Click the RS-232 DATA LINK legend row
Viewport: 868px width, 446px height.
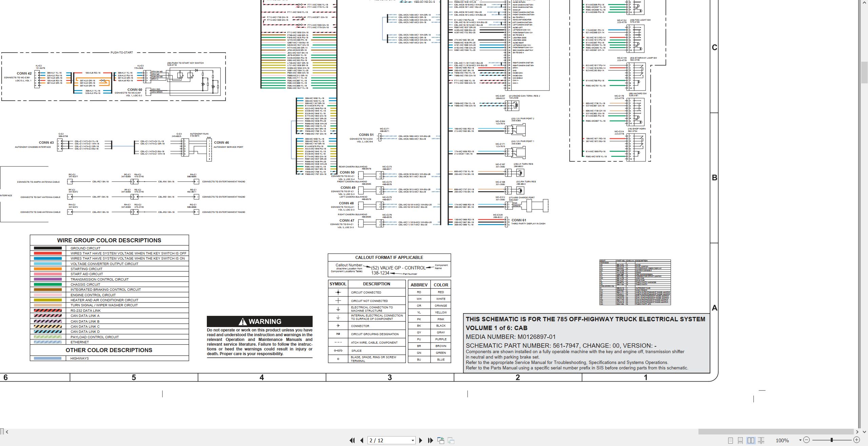pyautogui.click(x=109, y=310)
